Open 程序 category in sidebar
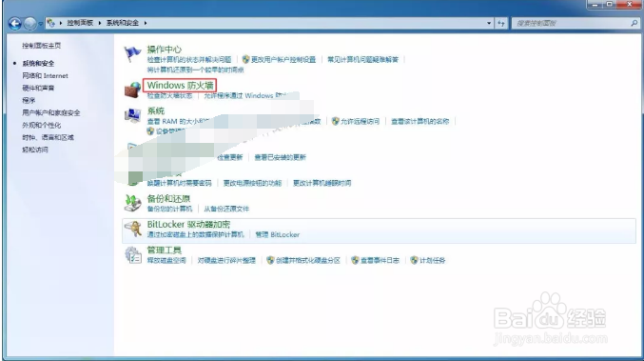The width and height of the screenshot is (644, 361). (29, 100)
